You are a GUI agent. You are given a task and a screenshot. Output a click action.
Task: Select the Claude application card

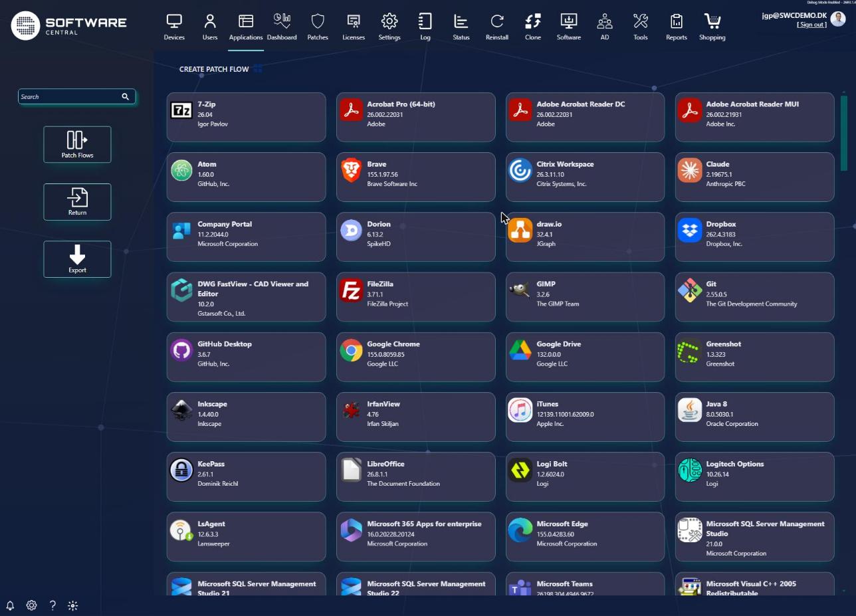click(x=754, y=177)
